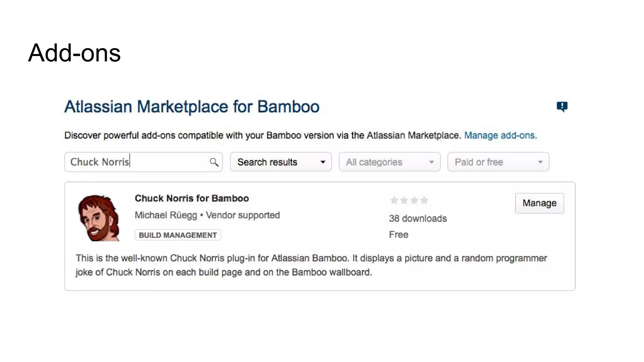Screen dimensions: 644x362
Task: Click the Free price label
Action: pyautogui.click(x=398, y=234)
